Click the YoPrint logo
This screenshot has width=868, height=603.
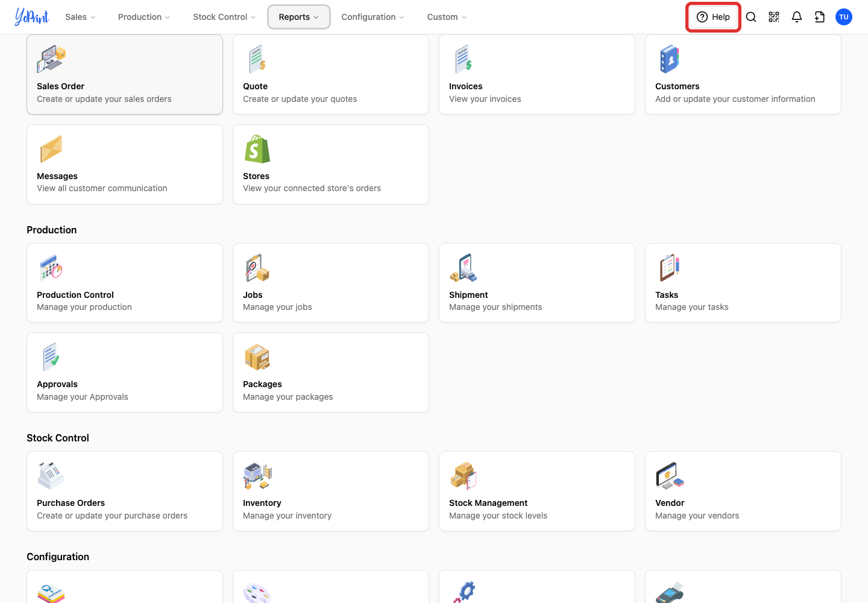32,17
